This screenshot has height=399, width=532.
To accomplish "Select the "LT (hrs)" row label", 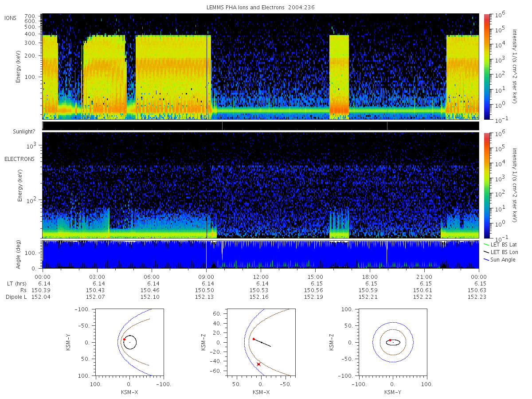I will pos(17,283).
